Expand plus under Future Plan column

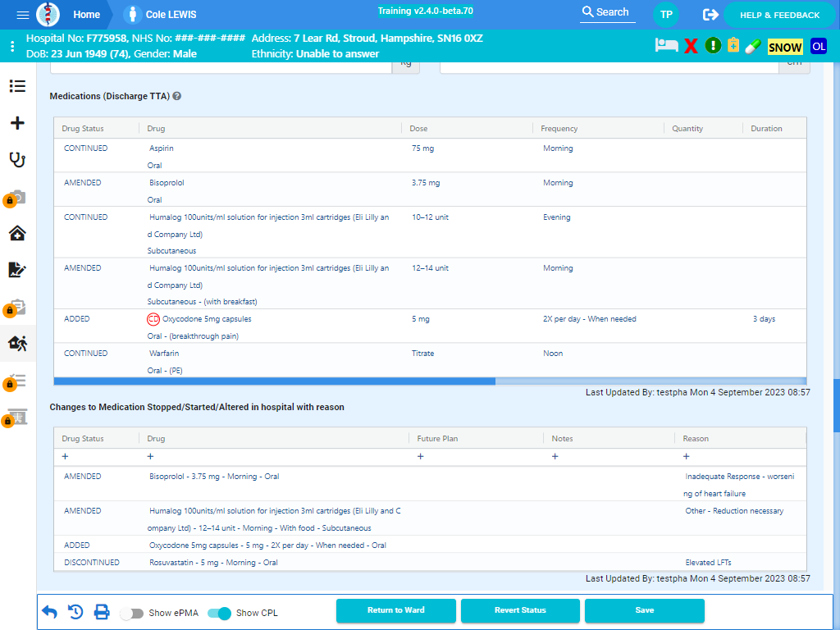tap(421, 456)
